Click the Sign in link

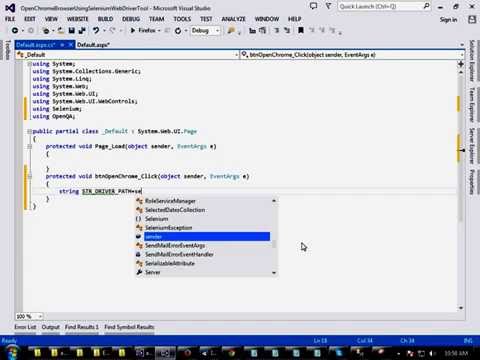[x=448, y=19]
